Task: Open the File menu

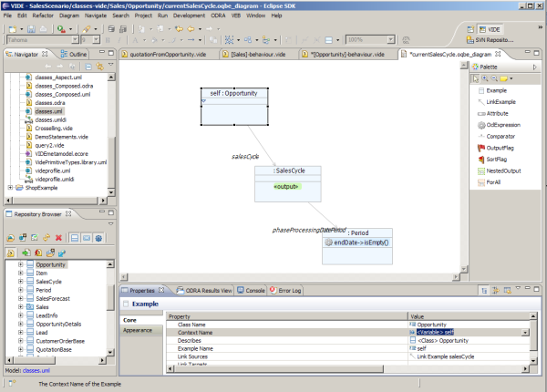Action: click(7, 15)
